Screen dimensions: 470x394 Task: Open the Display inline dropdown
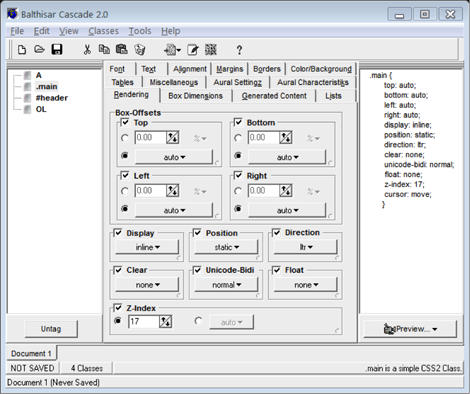click(147, 247)
